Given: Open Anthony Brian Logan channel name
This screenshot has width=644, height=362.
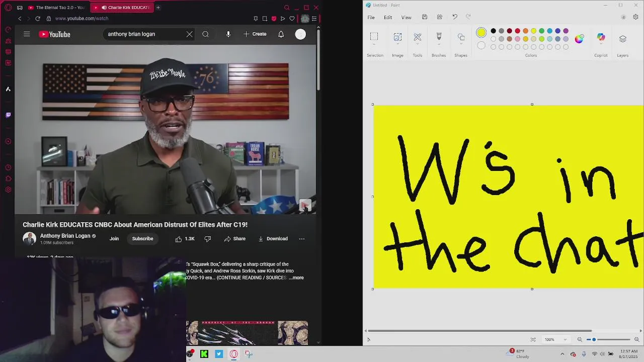Looking at the screenshot, I should (x=65, y=236).
